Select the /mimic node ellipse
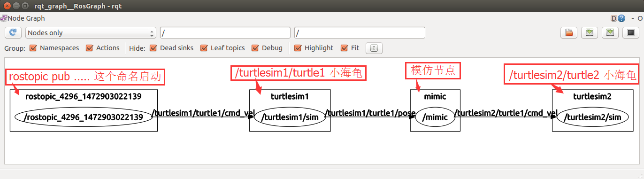The height and width of the screenshot is (179, 644). [x=436, y=117]
